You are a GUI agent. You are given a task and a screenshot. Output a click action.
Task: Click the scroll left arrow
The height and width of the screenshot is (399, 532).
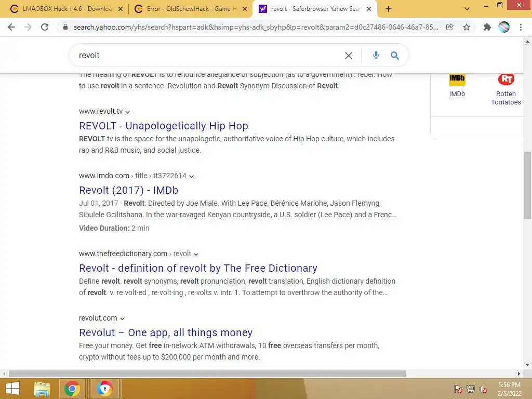click(4, 374)
